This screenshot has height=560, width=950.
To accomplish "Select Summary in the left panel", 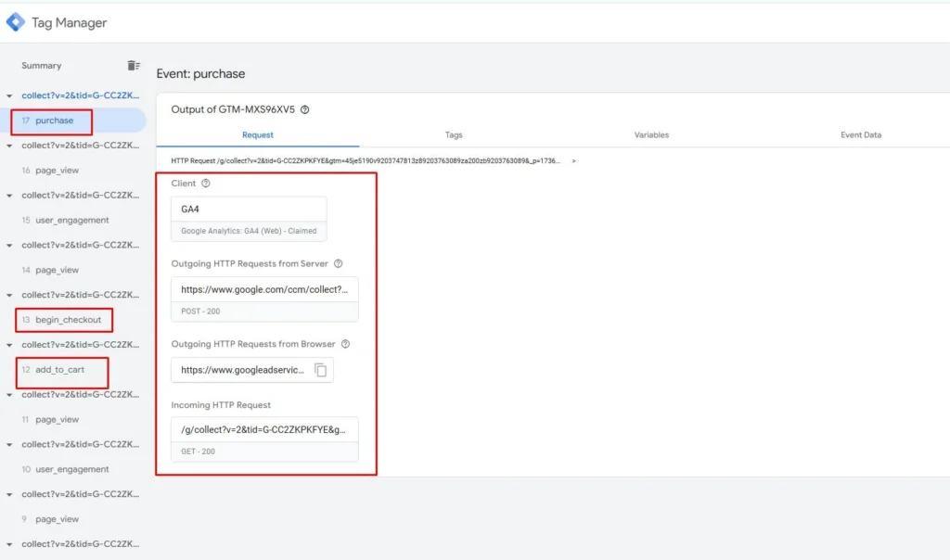I will click(x=41, y=66).
